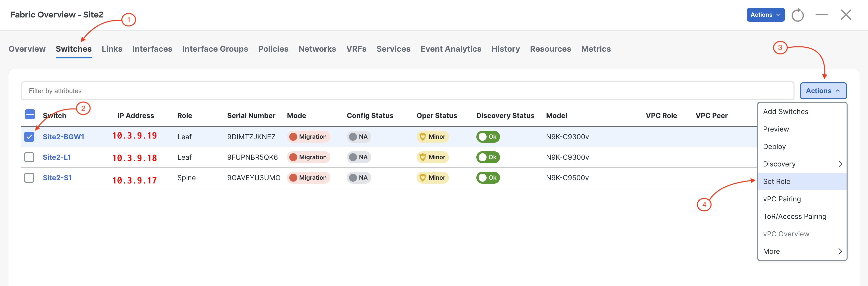Check the Site2-L1 row checkbox
Screen dimensions: 868x286
(x=29, y=157)
